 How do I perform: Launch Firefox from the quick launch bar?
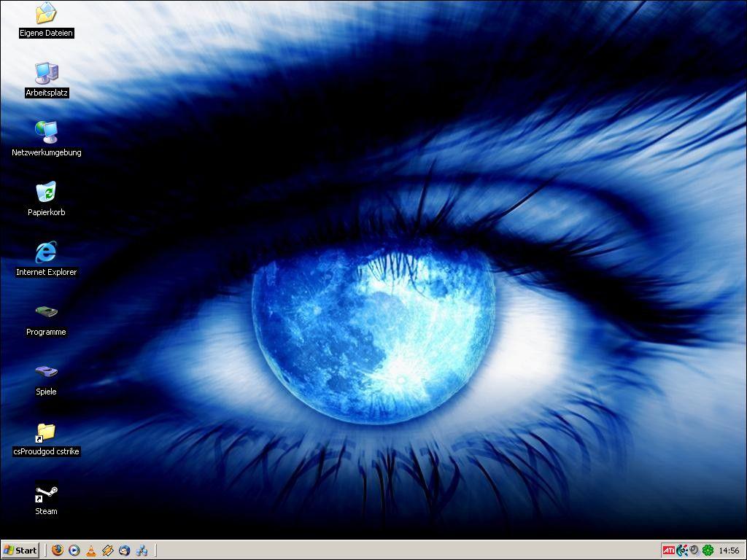(x=58, y=551)
